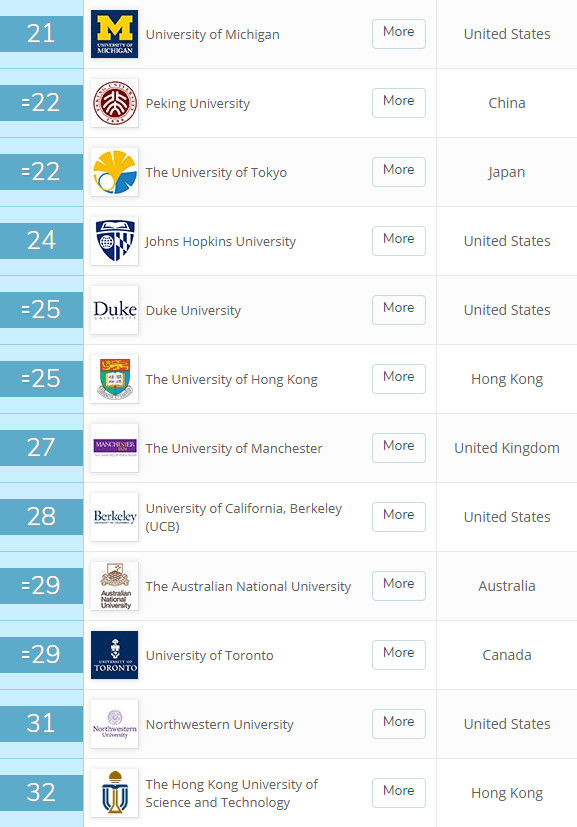This screenshot has width=577, height=827.
Task: Click the Duke University logo
Action: pyautogui.click(x=114, y=310)
